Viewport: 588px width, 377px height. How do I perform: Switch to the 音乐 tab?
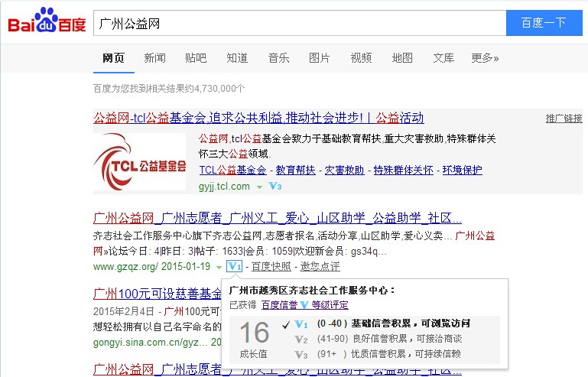278,58
